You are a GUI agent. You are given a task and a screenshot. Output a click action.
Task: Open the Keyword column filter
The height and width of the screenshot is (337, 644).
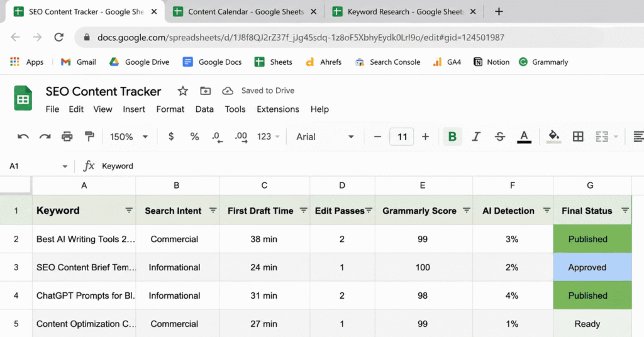pyautogui.click(x=128, y=210)
